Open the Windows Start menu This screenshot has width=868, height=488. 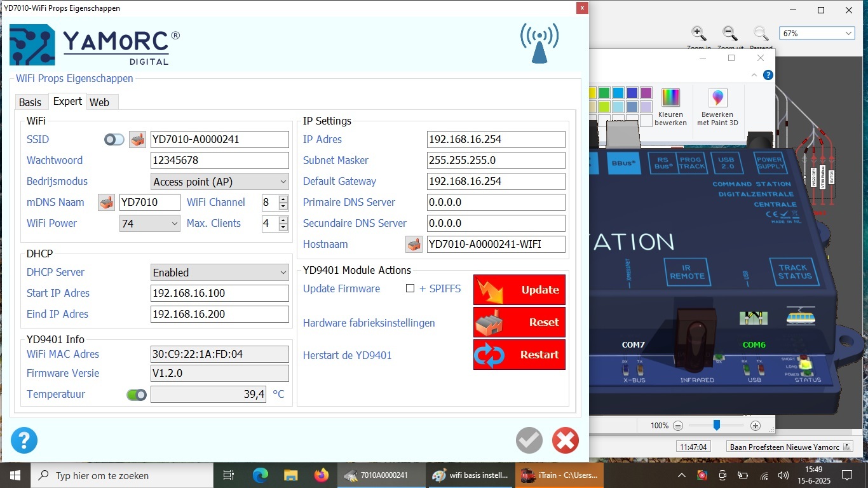tap(15, 475)
